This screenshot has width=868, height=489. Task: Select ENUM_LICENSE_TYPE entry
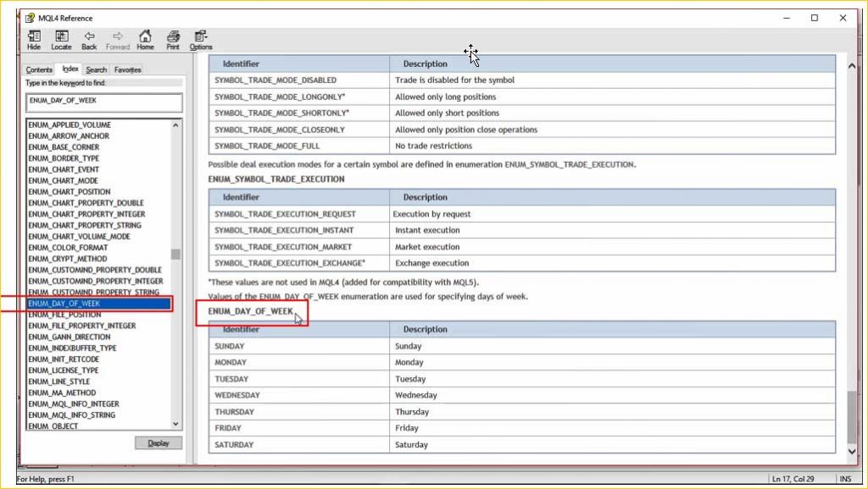coord(63,370)
